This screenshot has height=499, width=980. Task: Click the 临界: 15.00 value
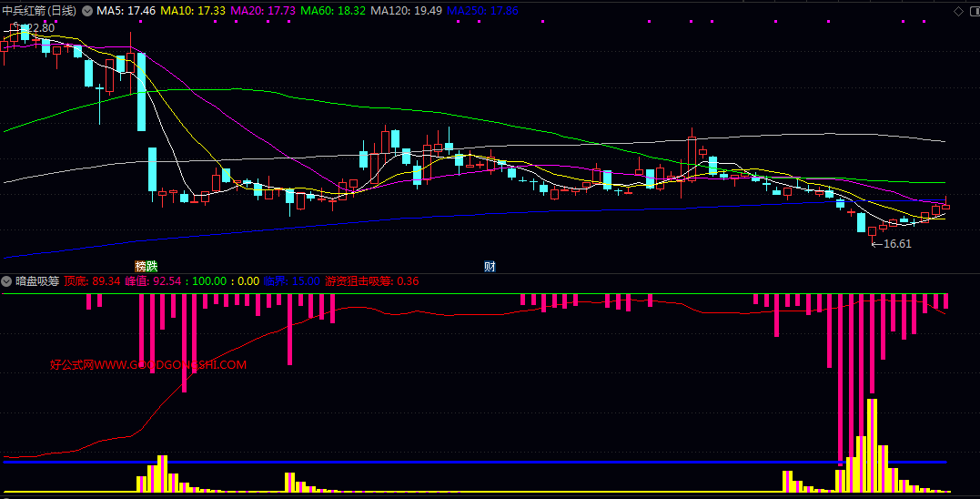pos(292,281)
